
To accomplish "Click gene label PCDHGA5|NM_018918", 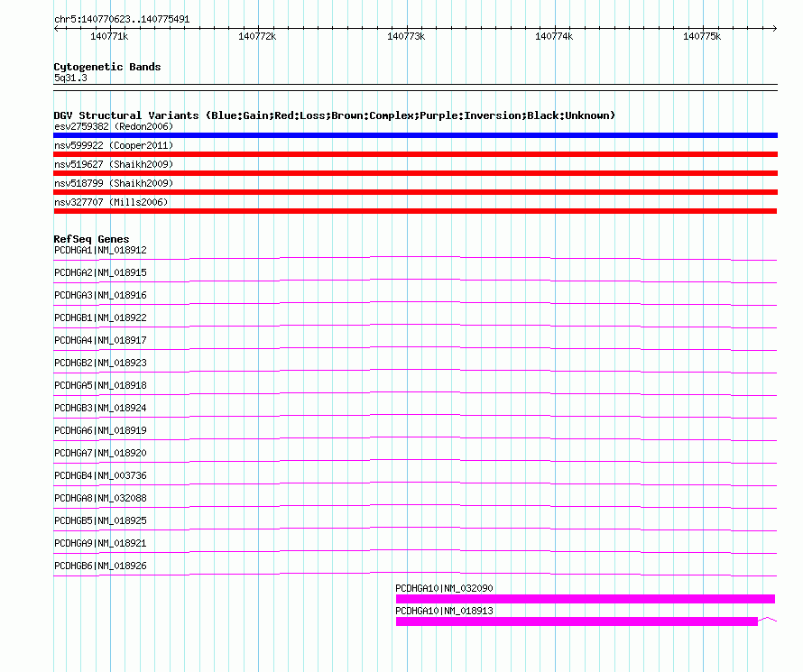I will click(x=100, y=385).
